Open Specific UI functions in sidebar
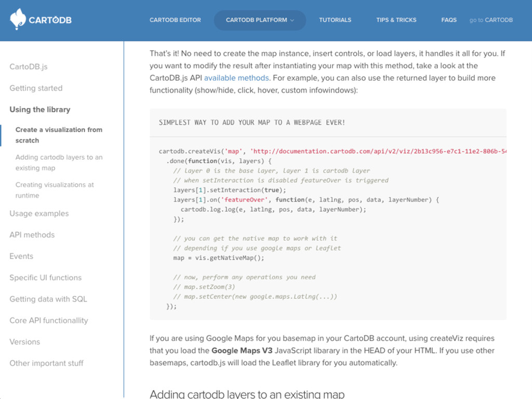Image resolution: width=532 pixels, height=399 pixels. 46,277
